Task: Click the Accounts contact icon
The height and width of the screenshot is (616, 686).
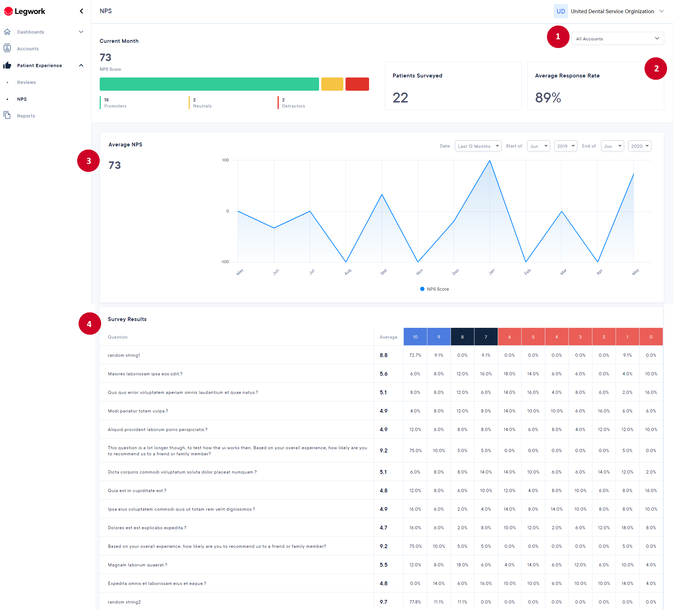Action: (x=7, y=48)
